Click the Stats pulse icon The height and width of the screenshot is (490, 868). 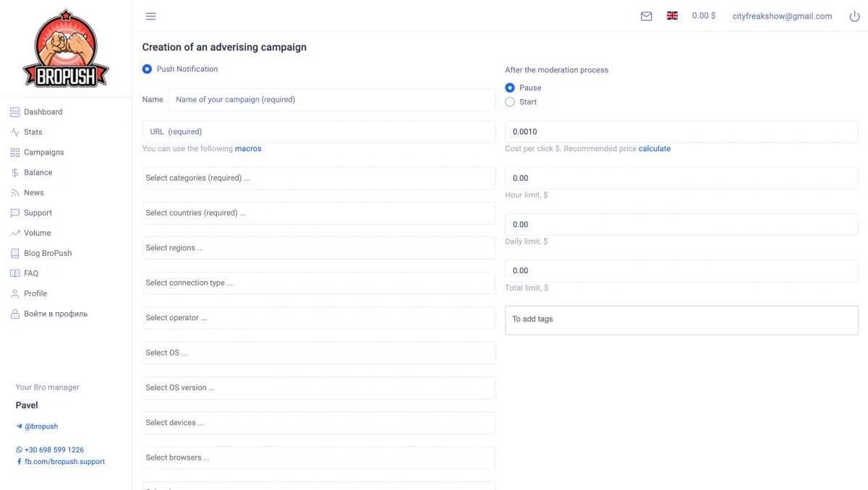pos(14,132)
